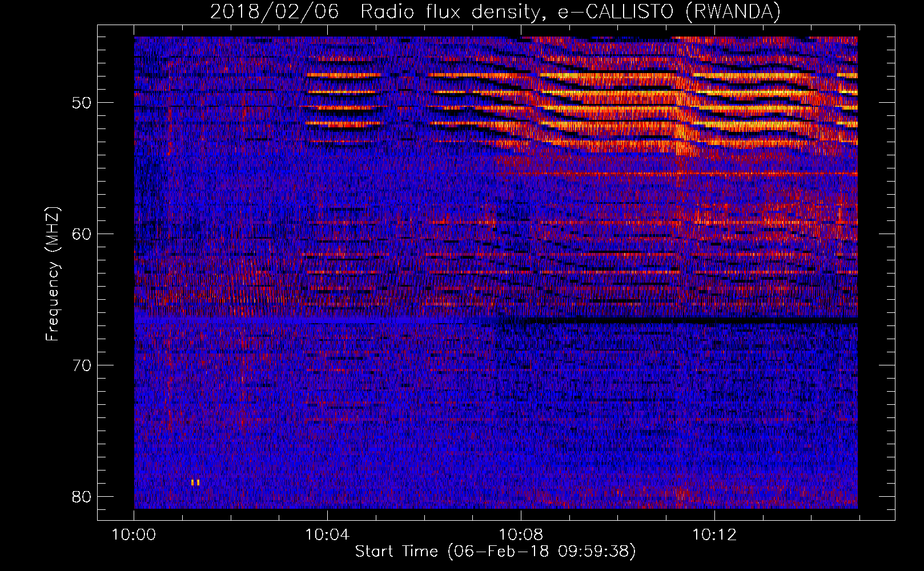
Task: Click the "10:00" time tick label
Action: 134,535
